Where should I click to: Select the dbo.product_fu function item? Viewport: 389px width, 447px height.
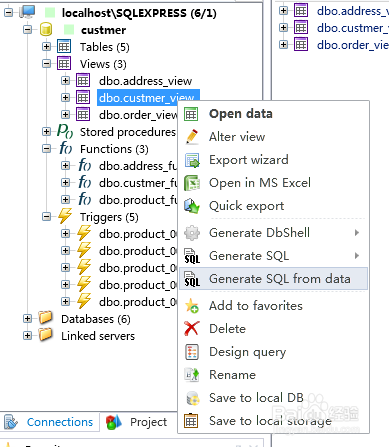138,200
